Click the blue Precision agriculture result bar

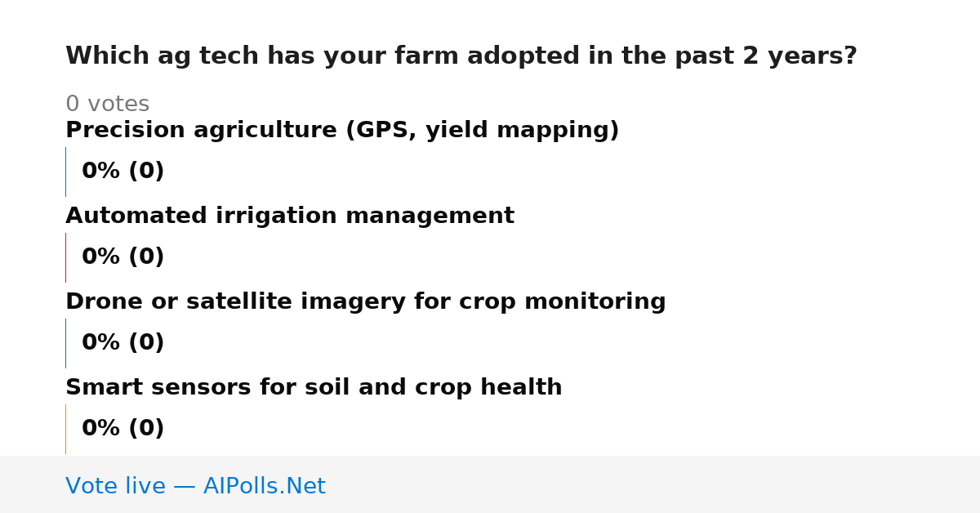pos(66,172)
